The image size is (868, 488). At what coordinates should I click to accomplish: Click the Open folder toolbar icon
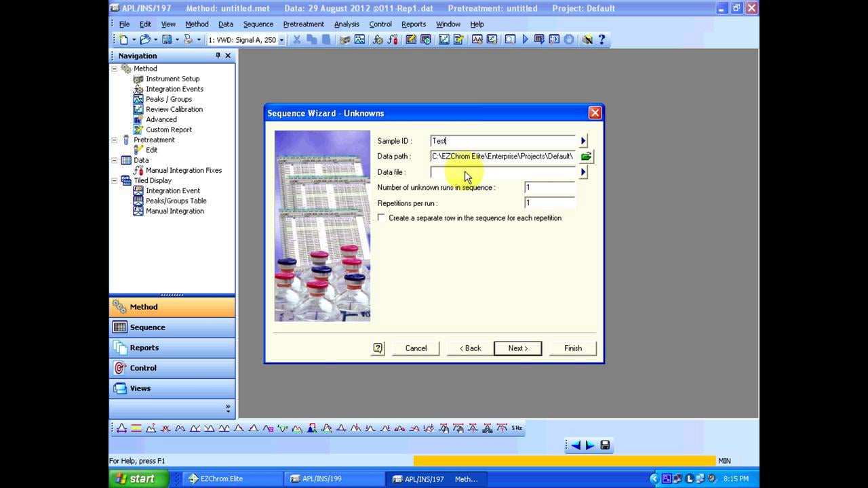[144, 40]
